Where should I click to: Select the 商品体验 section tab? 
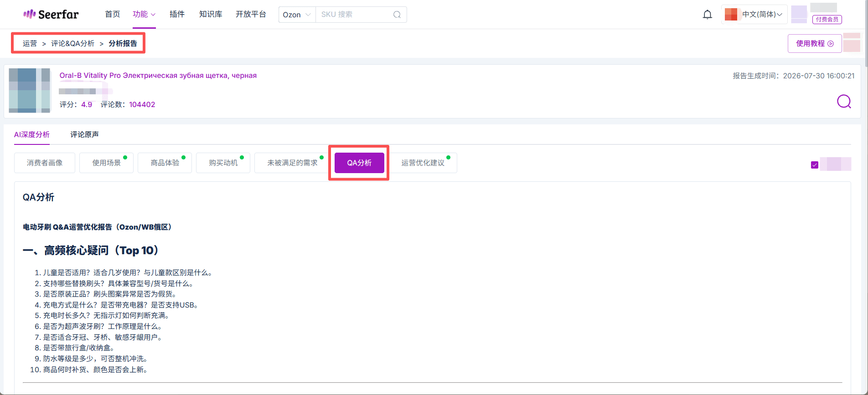click(165, 163)
